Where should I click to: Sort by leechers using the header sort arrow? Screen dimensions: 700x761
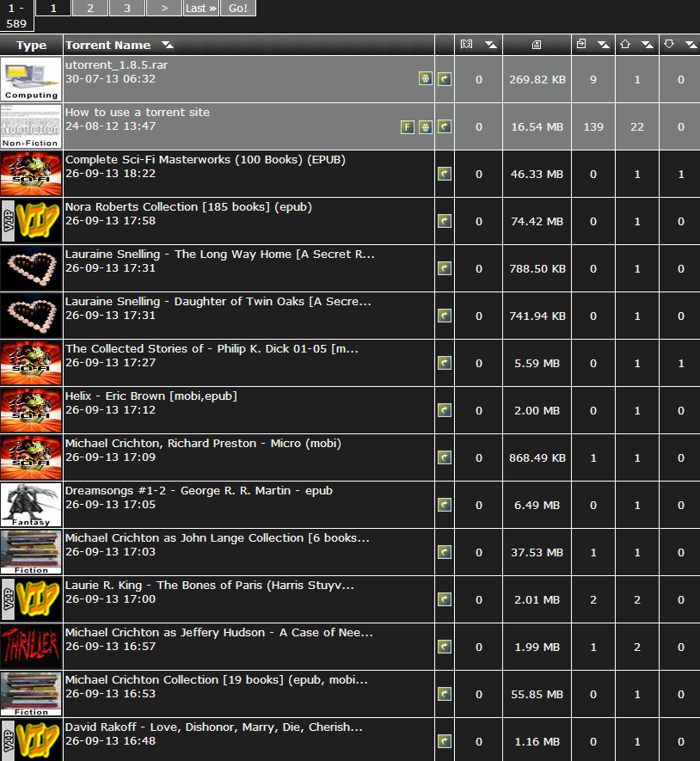click(x=691, y=45)
